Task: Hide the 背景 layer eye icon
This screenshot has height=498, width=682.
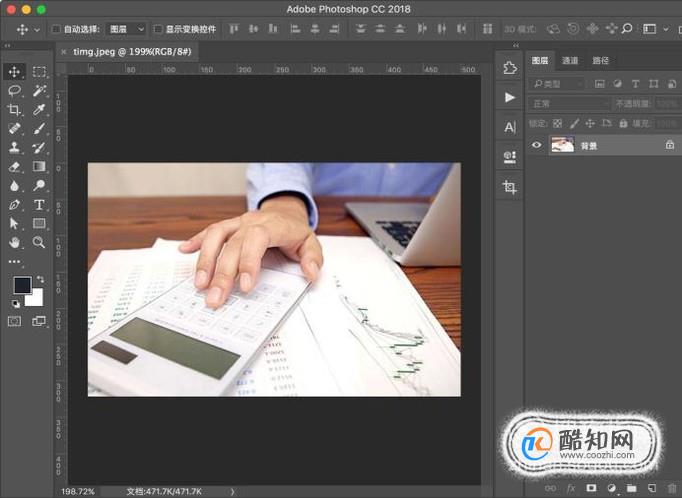Action: click(537, 145)
